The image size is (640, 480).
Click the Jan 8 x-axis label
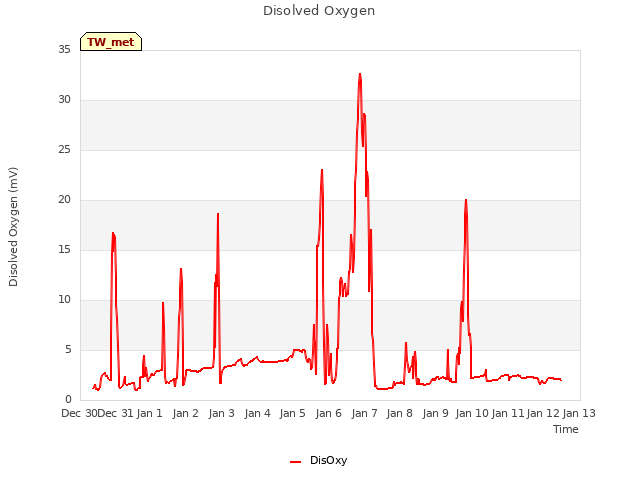pyautogui.click(x=400, y=413)
